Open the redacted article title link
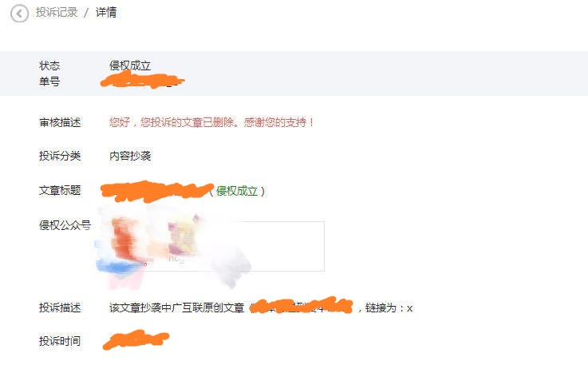588x385 pixels. [157, 191]
